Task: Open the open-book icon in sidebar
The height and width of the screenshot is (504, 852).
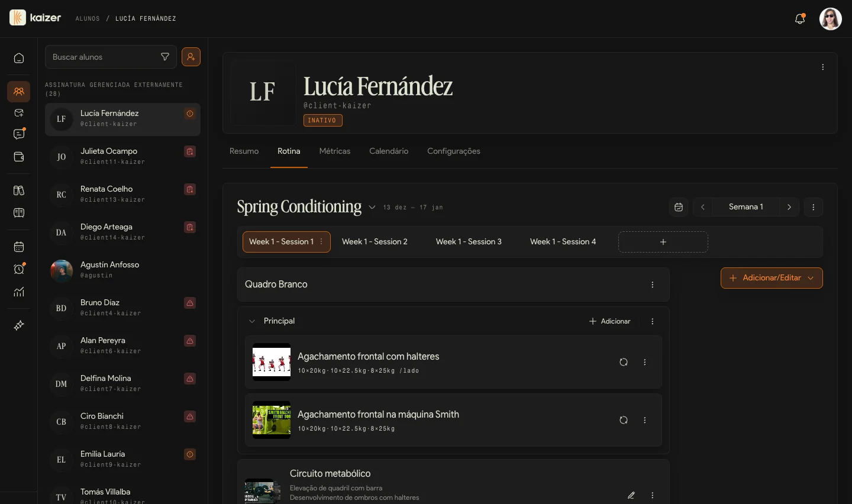Action: [19, 213]
